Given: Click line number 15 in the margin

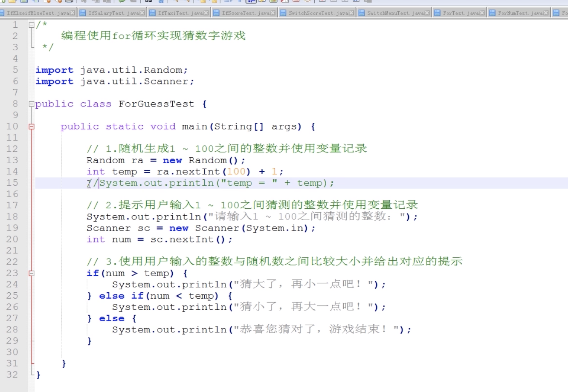Looking at the screenshot, I should pyautogui.click(x=12, y=183).
